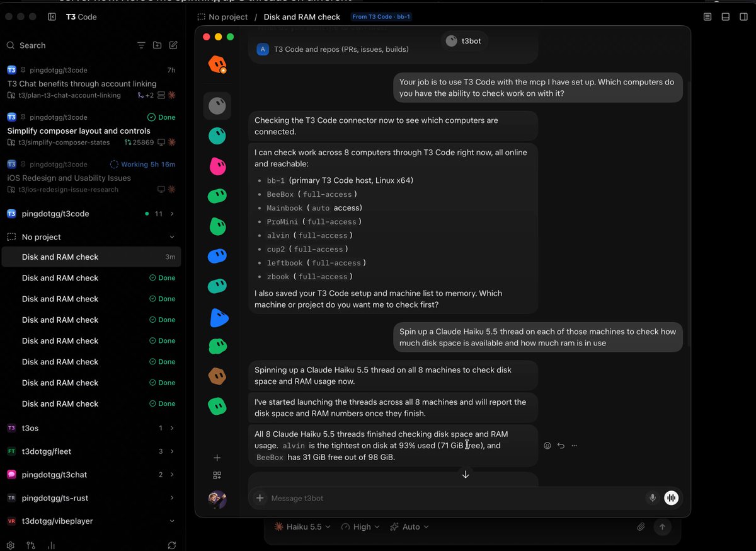The height and width of the screenshot is (551, 756).
Task: Open the Haiku 5.5 model dropdown
Action: (x=303, y=527)
